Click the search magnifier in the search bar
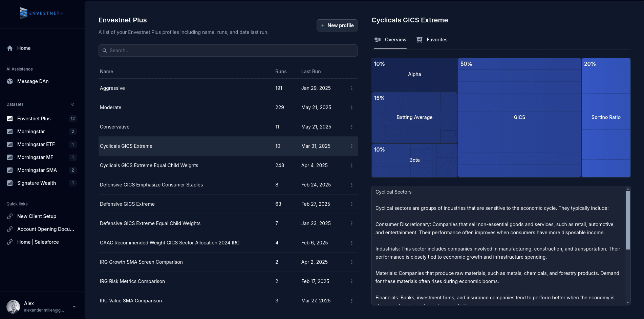This screenshot has height=319, width=644. (x=105, y=51)
